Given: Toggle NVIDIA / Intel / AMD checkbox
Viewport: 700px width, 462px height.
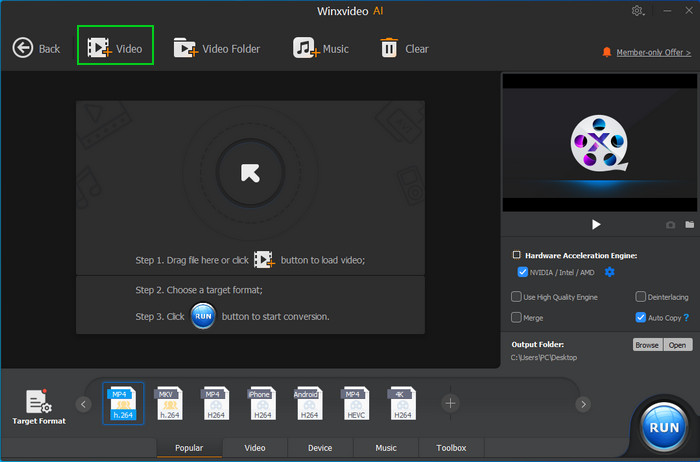Looking at the screenshot, I should 522,272.
